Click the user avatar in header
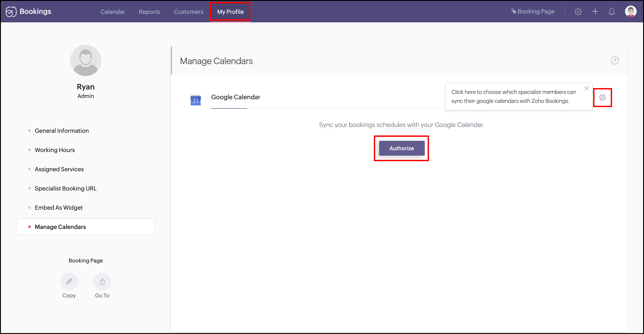The width and height of the screenshot is (644, 334). point(630,12)
